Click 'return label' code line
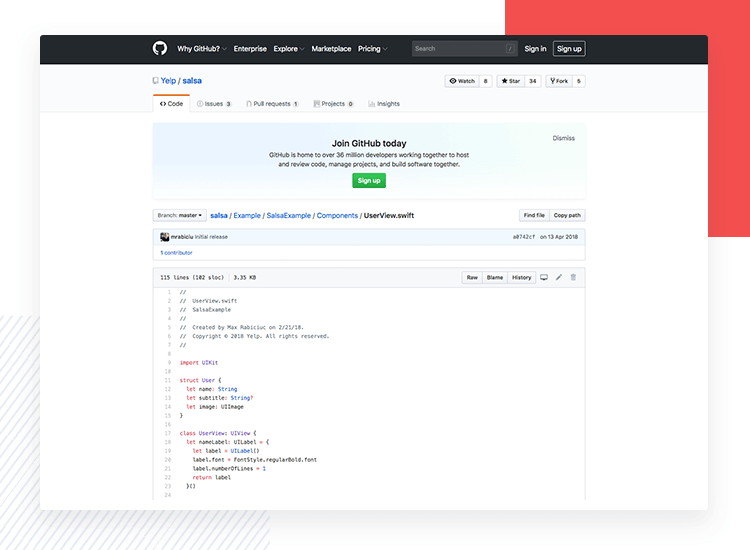750x550 pixels. point(211,477)
